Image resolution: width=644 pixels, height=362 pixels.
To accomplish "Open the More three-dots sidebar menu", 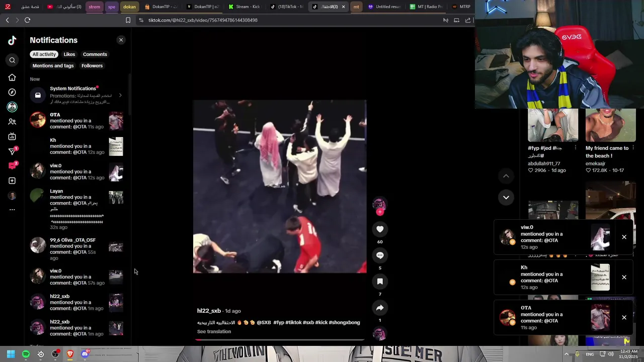I will 12,210.
